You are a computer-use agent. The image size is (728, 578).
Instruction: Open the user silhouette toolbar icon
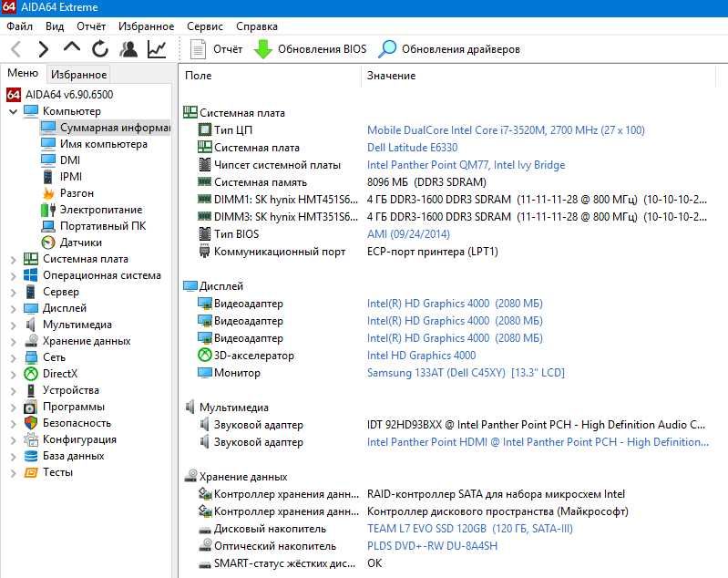coord(128,49)
